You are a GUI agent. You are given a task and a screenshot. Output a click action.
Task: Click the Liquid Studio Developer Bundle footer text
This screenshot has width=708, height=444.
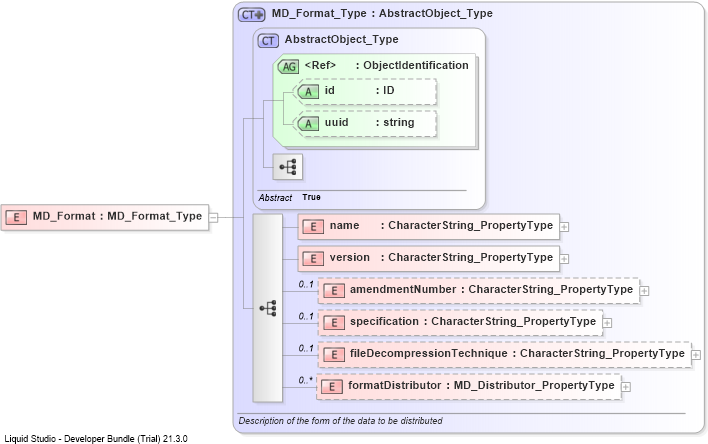tap(96, 439)
